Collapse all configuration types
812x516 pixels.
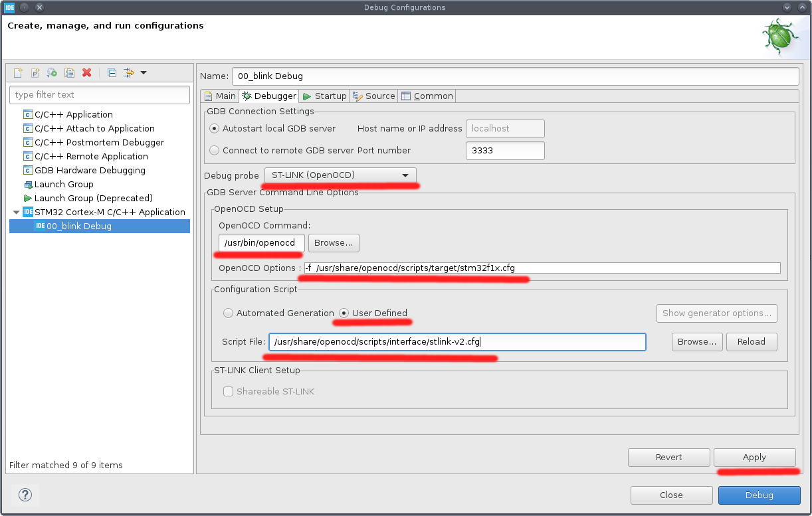click(112, 73)
